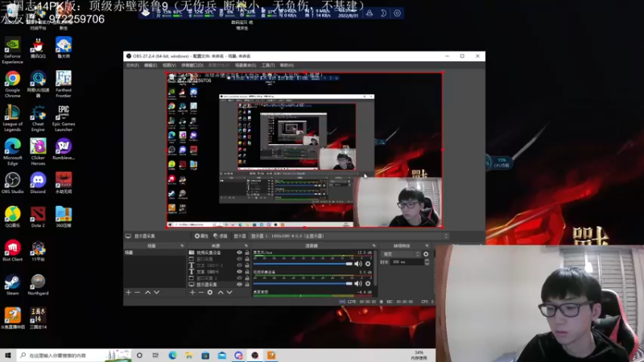644x362 pixels.
Task: Open the display selection dropdown in OBS
Action: pos(349,236)
